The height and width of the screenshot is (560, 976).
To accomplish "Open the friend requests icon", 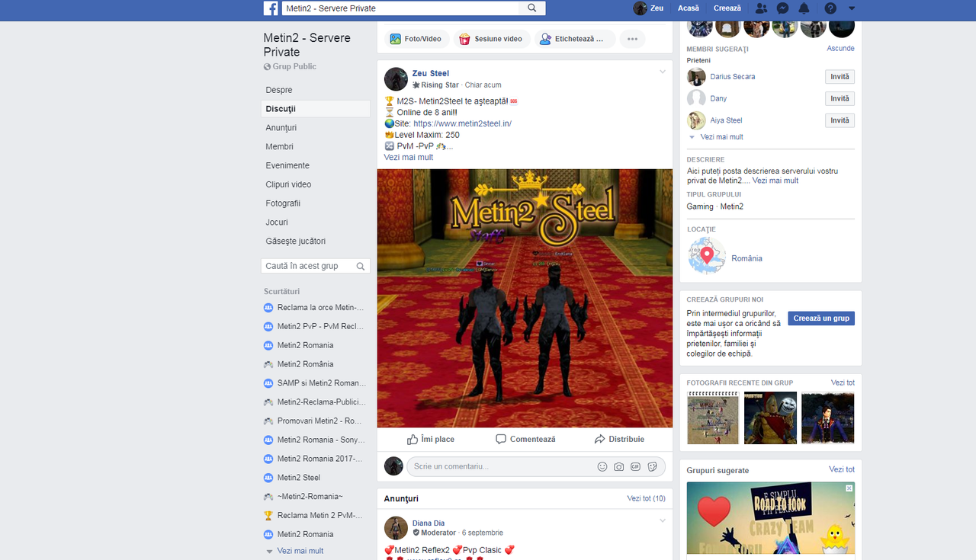I will [761, 8].
